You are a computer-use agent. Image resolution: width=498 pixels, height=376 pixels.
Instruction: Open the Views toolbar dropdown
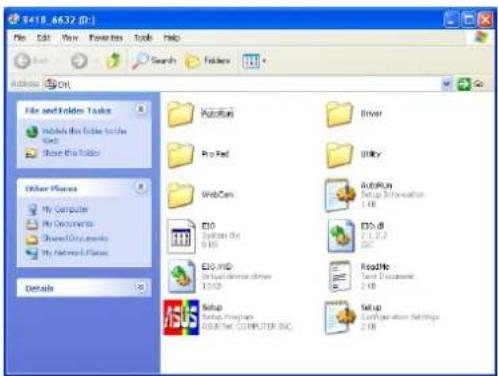pyautogui.click(x=254, y=61)
